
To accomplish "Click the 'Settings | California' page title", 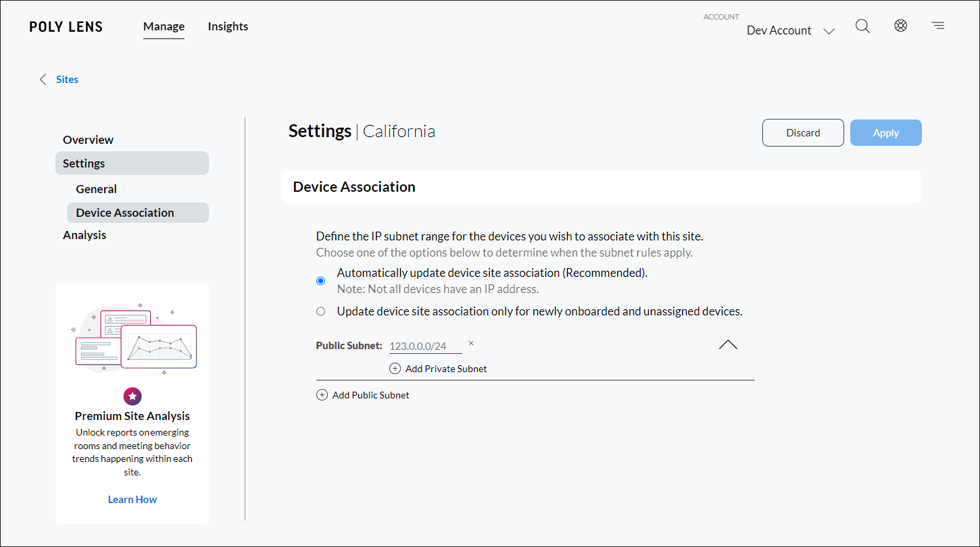I will click(x=362, y=131).
